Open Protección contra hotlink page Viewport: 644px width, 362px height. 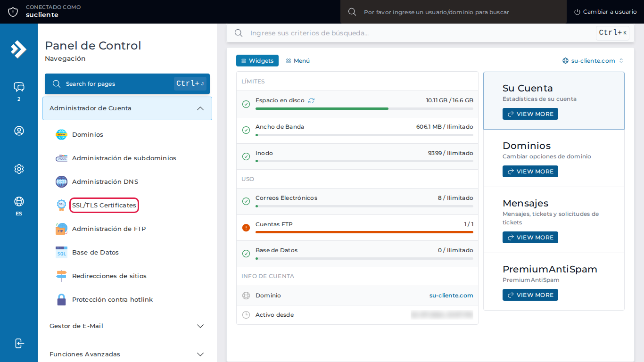(x=113, y=300)
